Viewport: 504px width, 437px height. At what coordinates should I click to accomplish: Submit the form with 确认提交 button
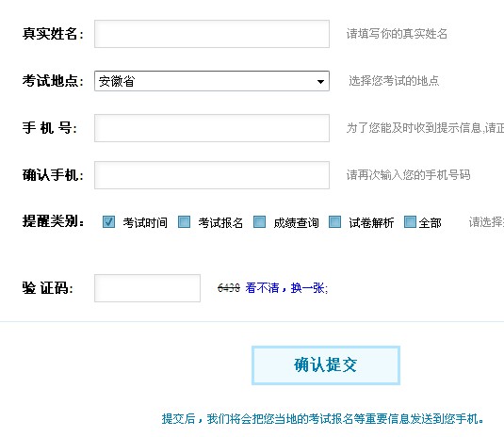point(326,365)
